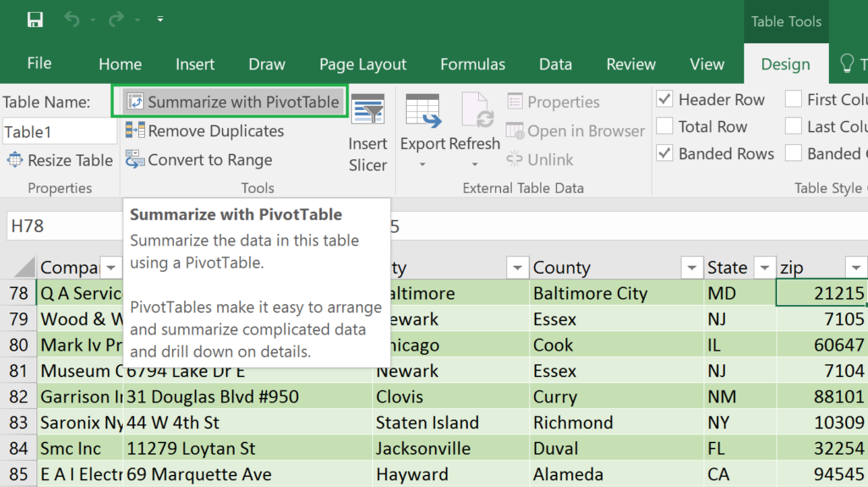Open the Undo history dropdown arrow
Image resolution: width=868 pixels, height=487 pixels.
click(x=93, y=20)
